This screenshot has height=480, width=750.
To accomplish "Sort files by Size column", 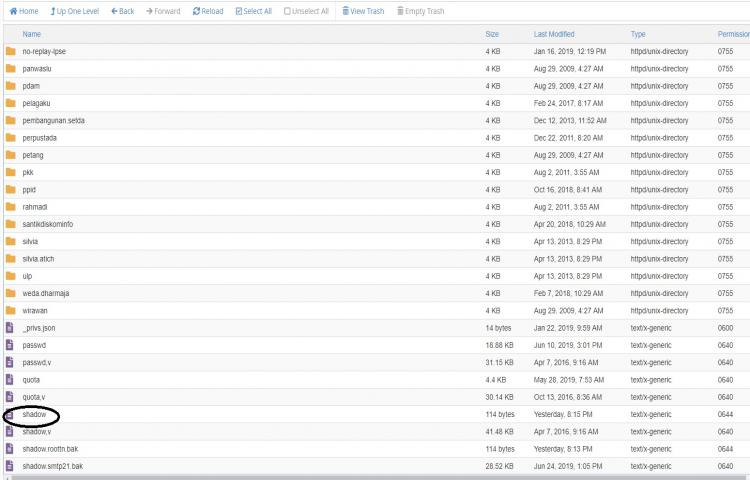I will click(x=491, y=34).
